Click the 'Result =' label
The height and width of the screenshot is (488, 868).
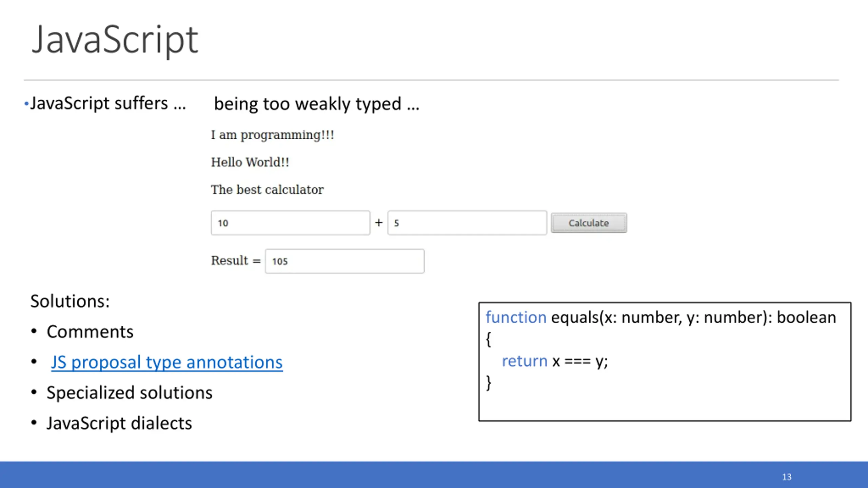pos(236,261)
